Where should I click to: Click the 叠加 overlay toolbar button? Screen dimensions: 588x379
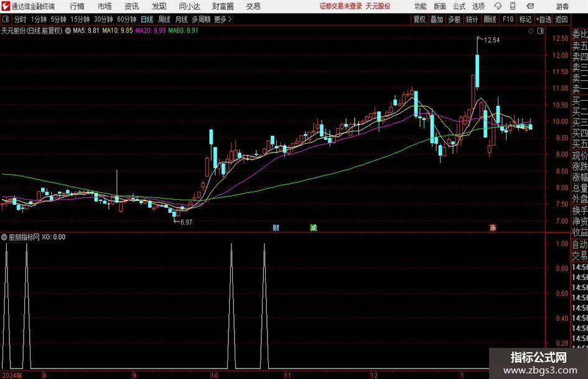pos(437,19)
